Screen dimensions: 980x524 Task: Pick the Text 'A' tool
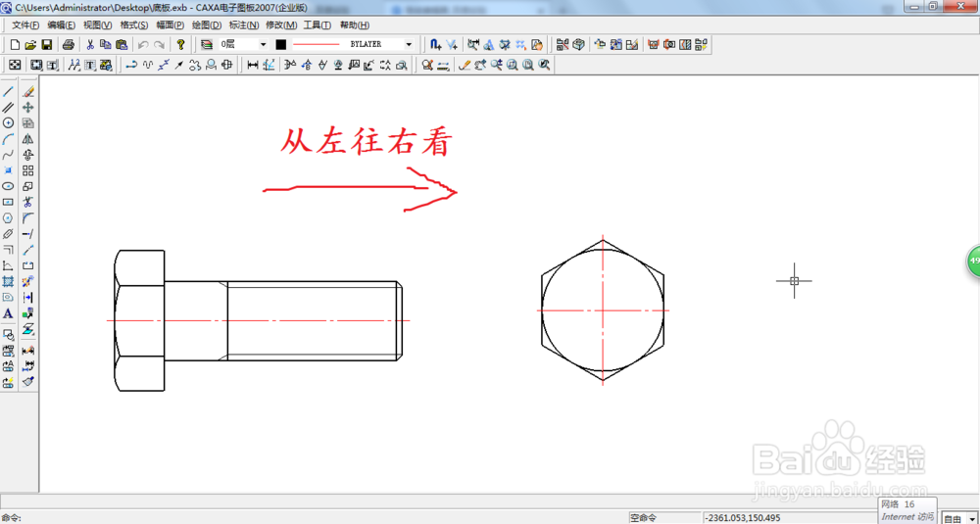[9, 313]
